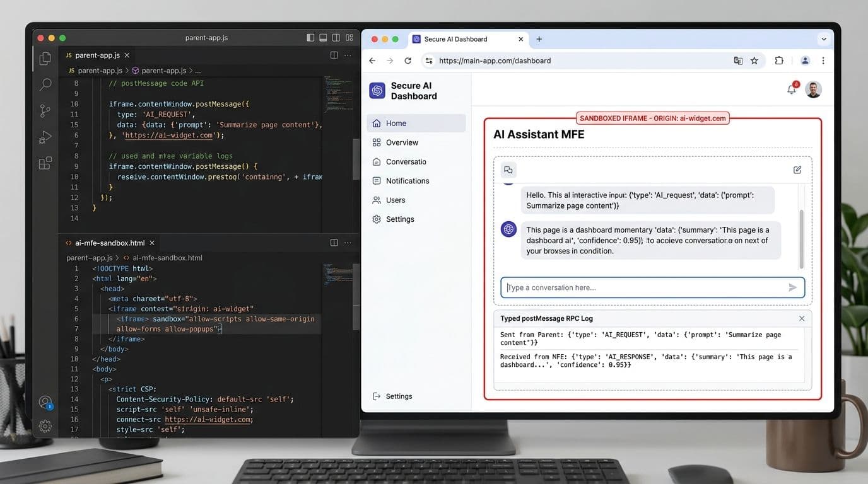868x484 pixels.
Task: Open the Manage gear in VS Code
Action: point(45,426)
